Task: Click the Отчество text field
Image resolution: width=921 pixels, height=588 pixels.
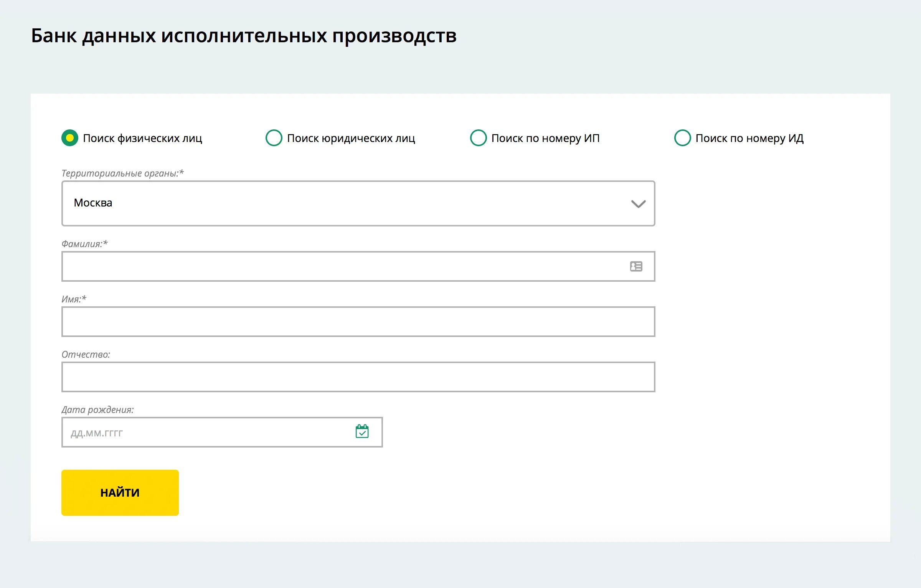Action: (x=358, y=377)
